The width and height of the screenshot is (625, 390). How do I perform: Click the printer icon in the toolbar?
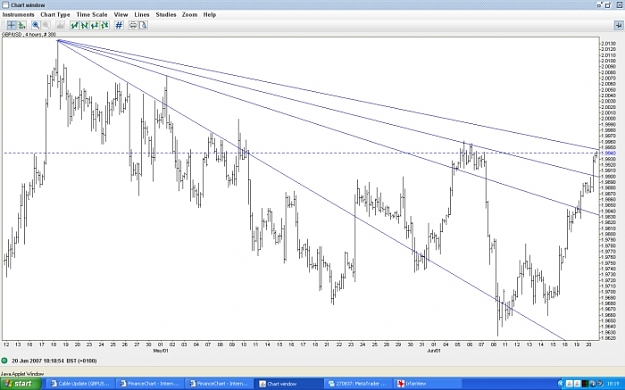click(x=133, y=26)
